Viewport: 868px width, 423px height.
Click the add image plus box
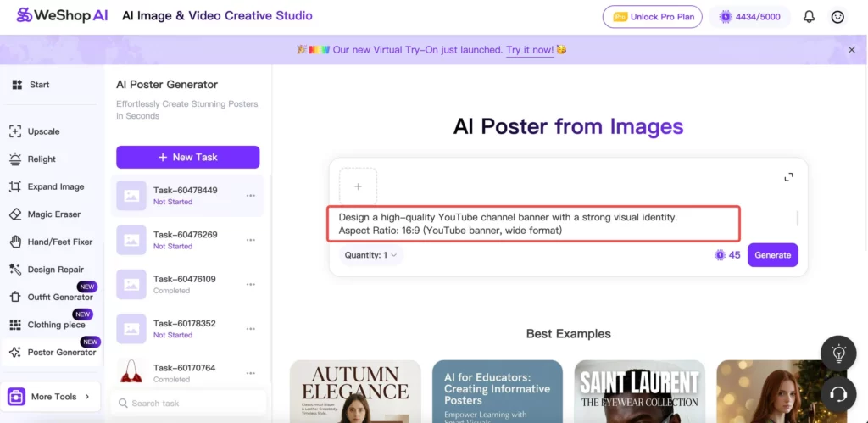[359, 186]
